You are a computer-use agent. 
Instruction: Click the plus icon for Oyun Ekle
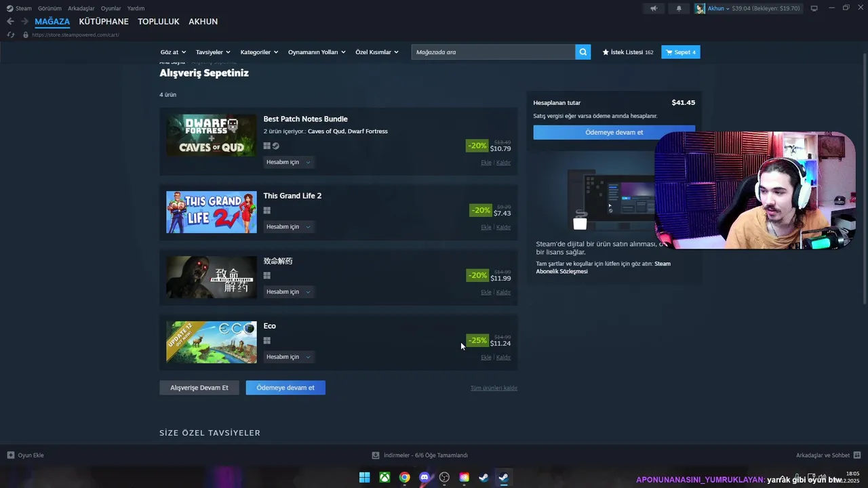(10, 455)
